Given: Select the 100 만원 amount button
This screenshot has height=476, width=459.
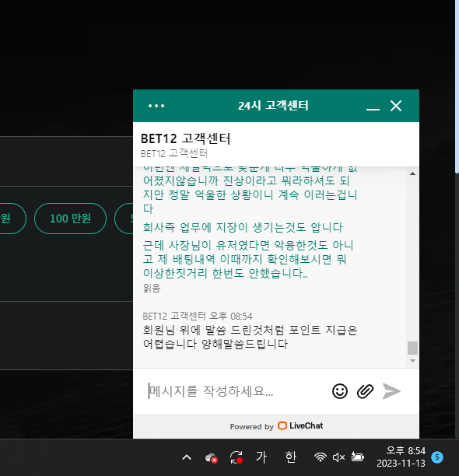Looking at the screenshot, I should tap(71, 219).
